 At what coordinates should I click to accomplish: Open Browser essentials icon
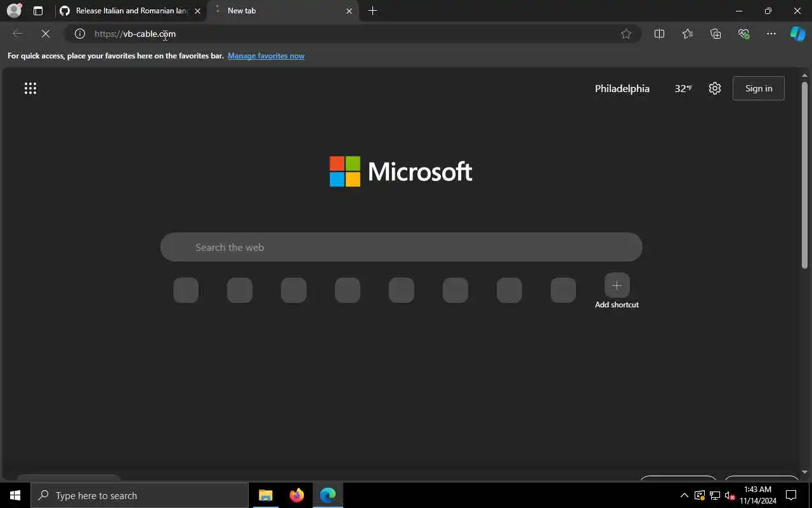743,34
